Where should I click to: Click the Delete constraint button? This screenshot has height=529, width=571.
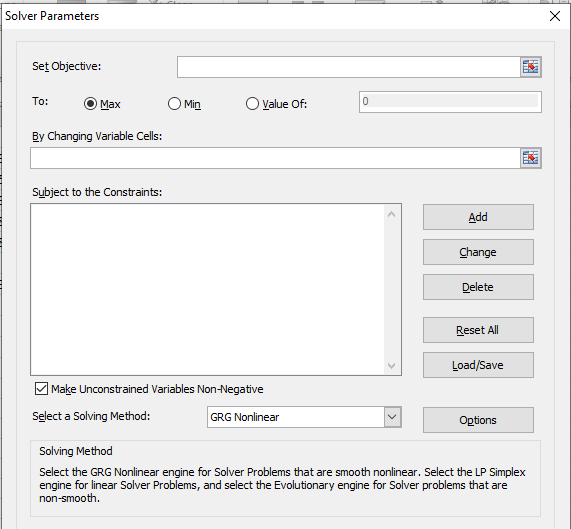coord(478,287)
